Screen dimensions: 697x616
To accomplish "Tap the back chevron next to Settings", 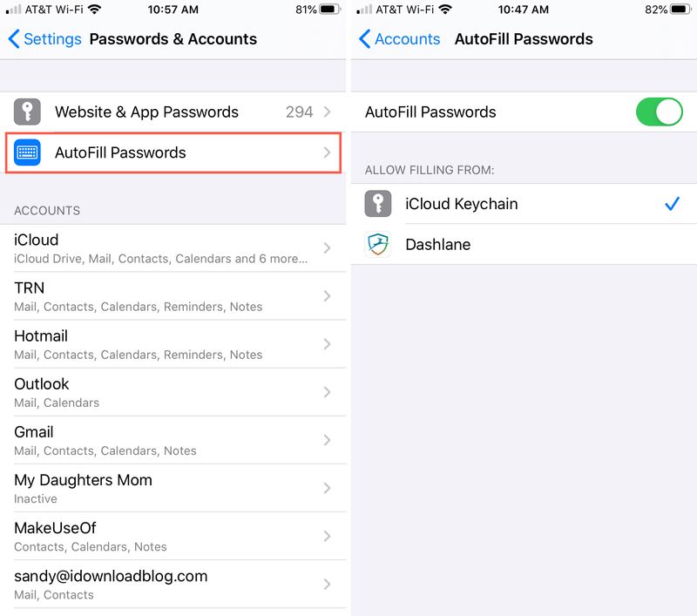I will 14,38.
